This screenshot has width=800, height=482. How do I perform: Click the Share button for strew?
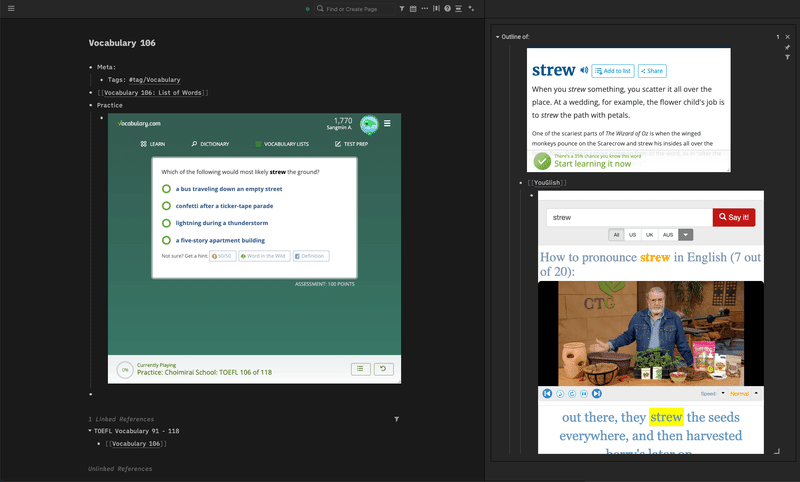pyautogui.click(x=652, y=71)
